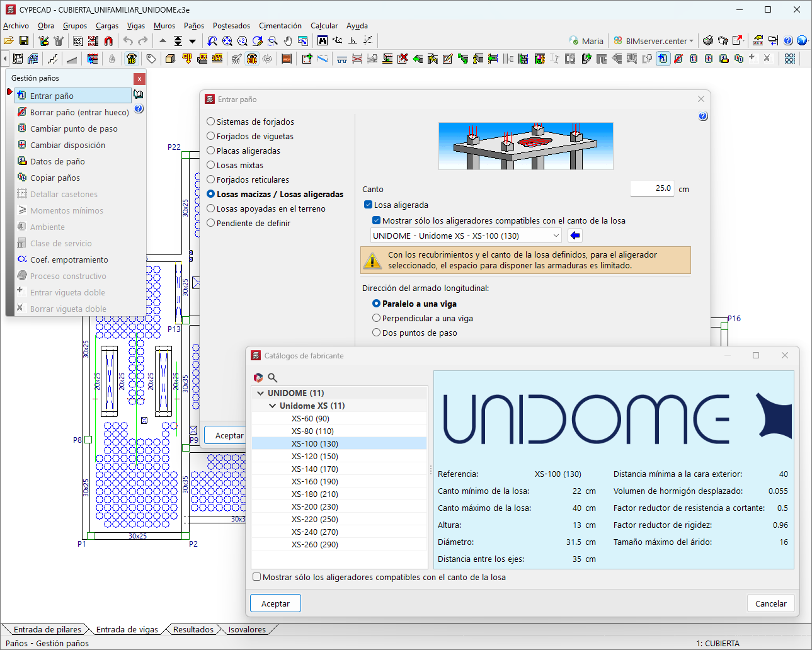Click the help icon in the Gestión paños panel
The image size is (812, 650).
tap(139, 109)
